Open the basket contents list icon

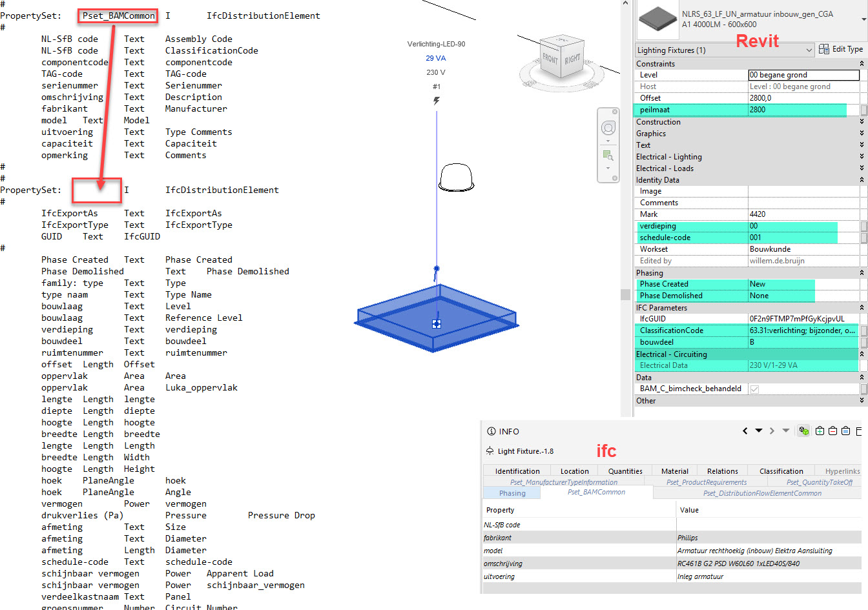tap(845, 431)
